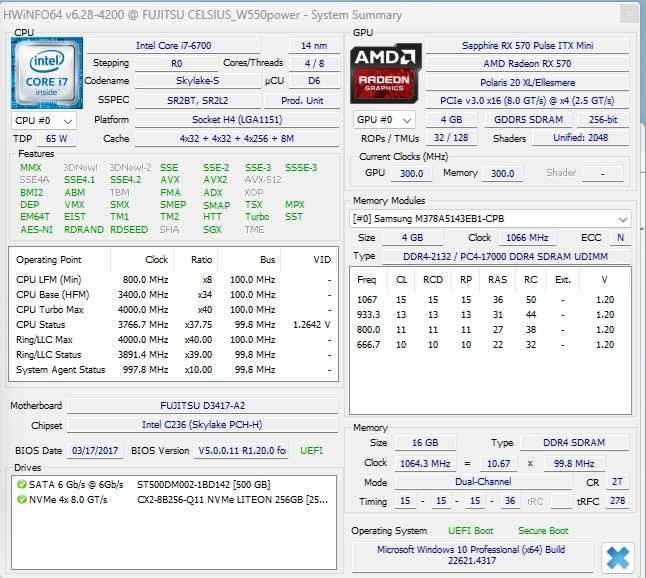
Task: Click the Stepping R0 value
Action: pyautogui.click(x=176, y=63)
